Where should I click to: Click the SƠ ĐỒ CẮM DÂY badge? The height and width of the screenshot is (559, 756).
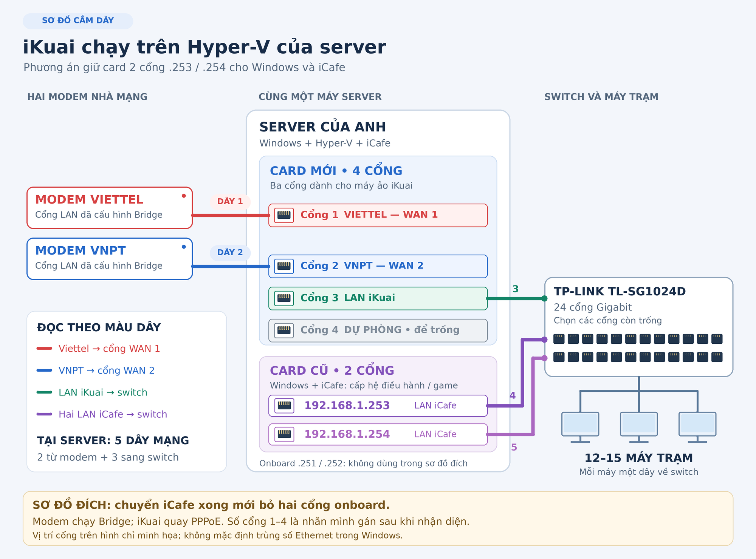[x=78, y=21]
